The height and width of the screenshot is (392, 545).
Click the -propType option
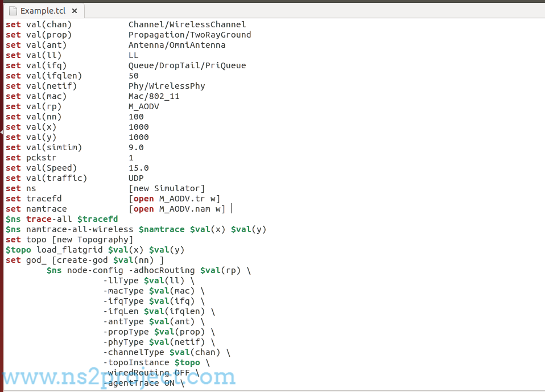[x=126, y=332]
